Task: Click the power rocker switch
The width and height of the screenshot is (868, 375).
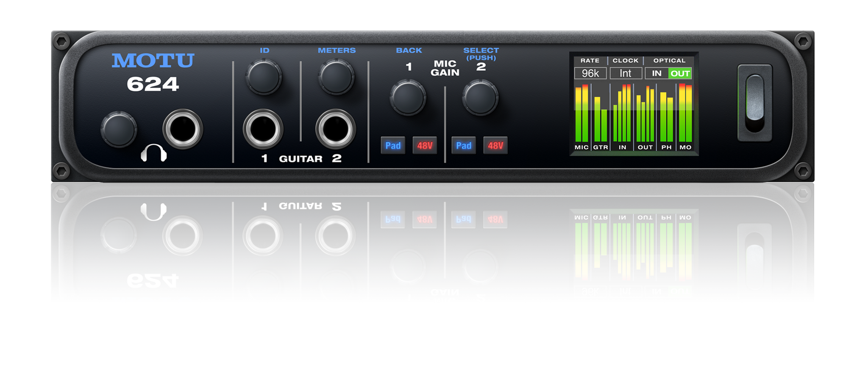Action: coord(755,103)
